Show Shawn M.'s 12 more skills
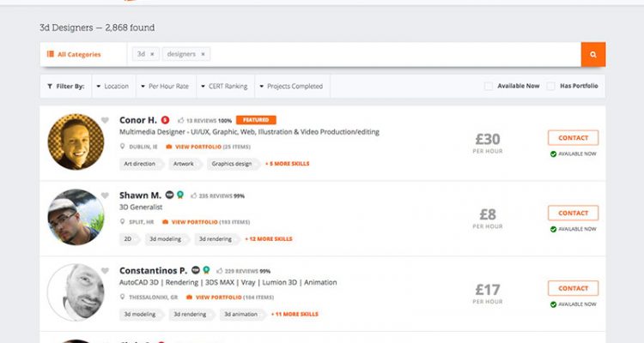 269,238
